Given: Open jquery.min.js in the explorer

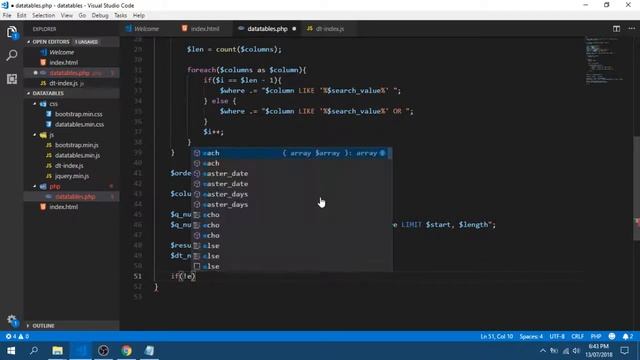Looking at the screenshot, I should [x=71, y=176].
